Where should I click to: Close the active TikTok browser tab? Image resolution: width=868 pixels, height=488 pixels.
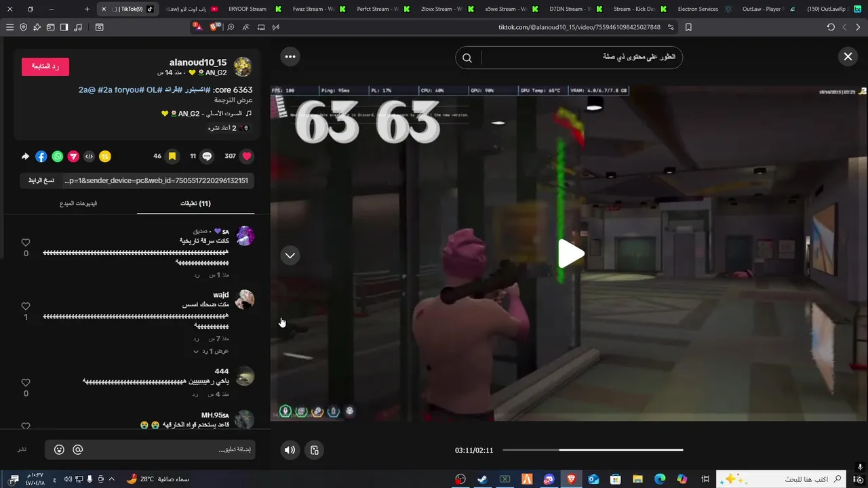point(103,9)
